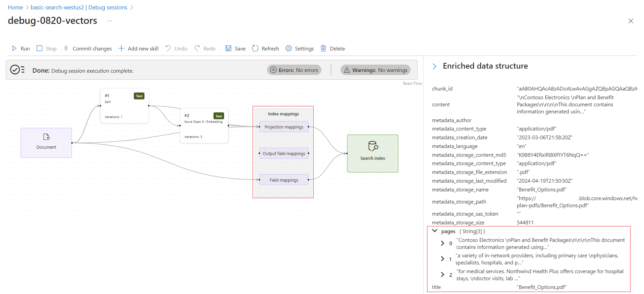Screen dimensions: 644x294
Task: Collapse the Enriched data structure panel
Action: (434, 66)
